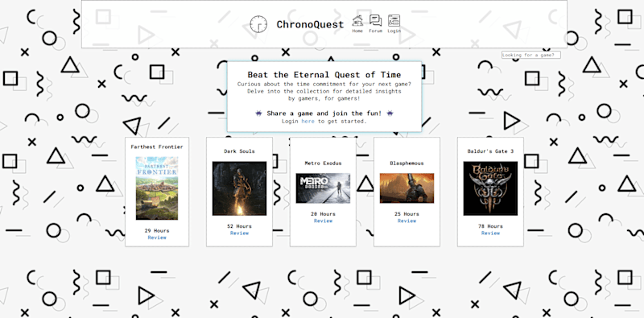Click the '20 Hours' text

[x=323, y=214]
